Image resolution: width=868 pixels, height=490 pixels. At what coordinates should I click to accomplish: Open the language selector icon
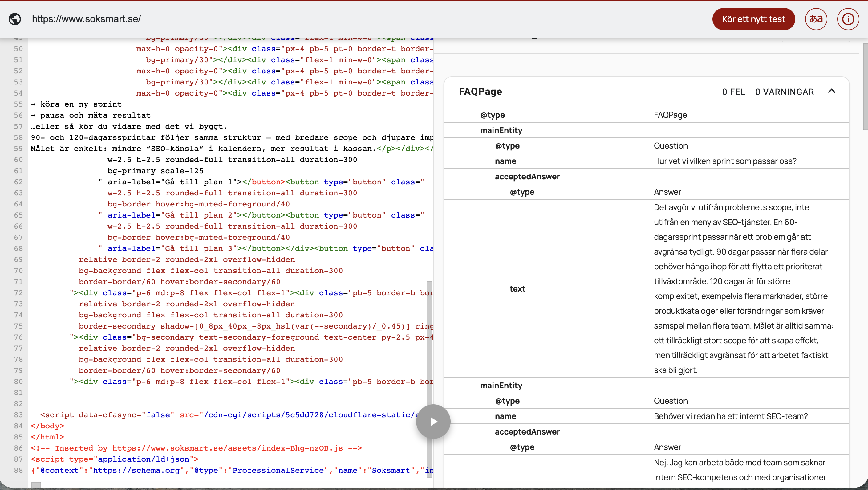(816, 19)
